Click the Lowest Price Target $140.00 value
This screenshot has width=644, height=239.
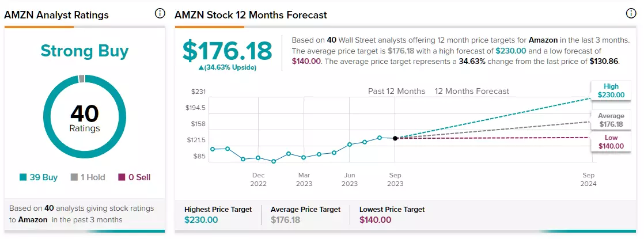click(x=376, y=219)
